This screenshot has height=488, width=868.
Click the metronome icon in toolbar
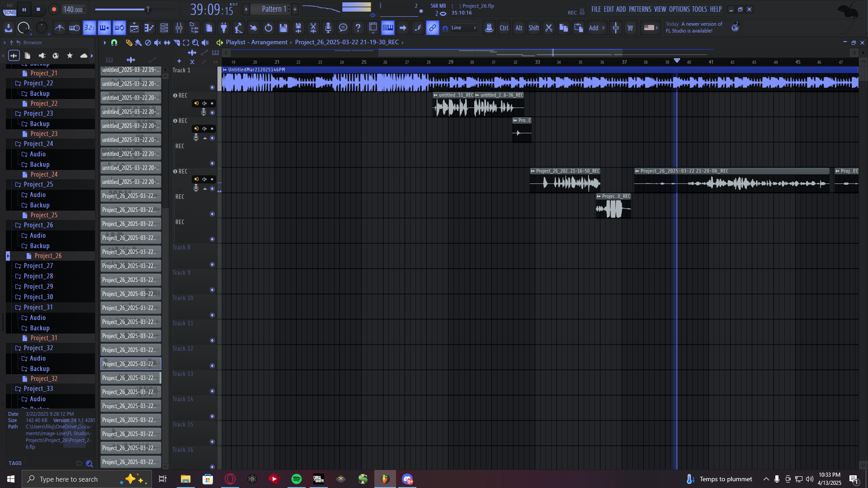pyautogui.click(x=59, y=28)
